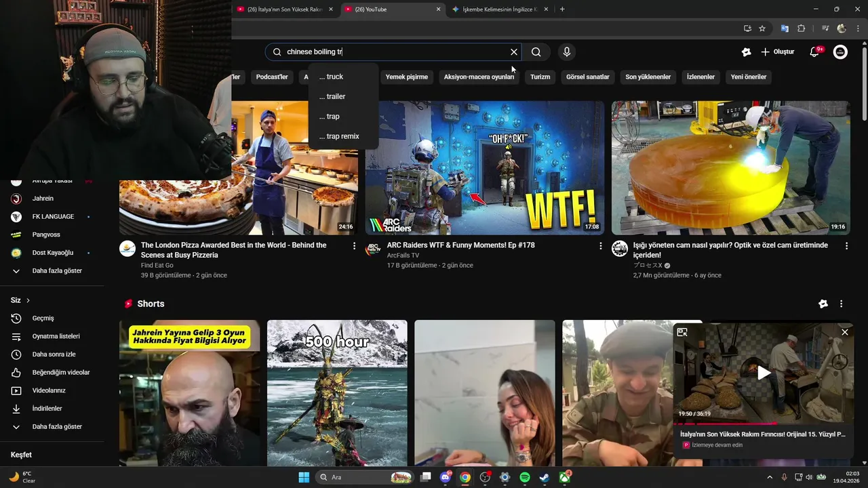868x488 pixels.
Task: Open FK LANGUAGE subscription channel
Action: [x=52, y=217]
